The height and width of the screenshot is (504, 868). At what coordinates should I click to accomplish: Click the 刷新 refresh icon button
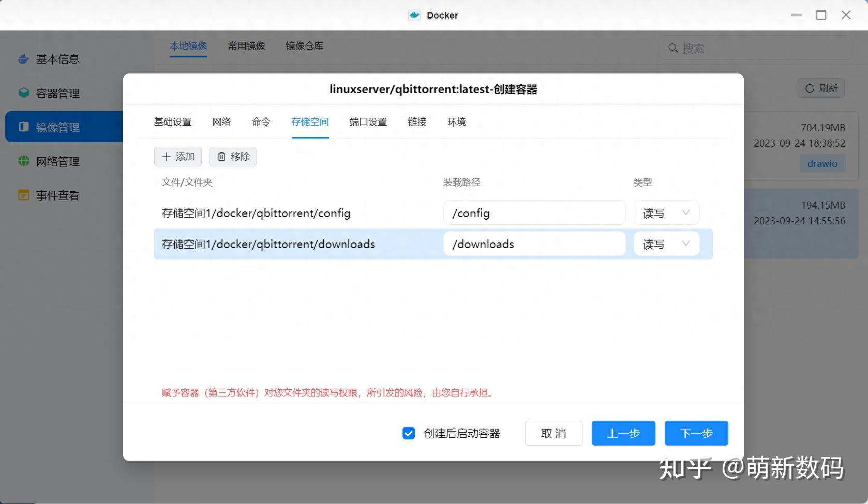[x=820, y=88]
